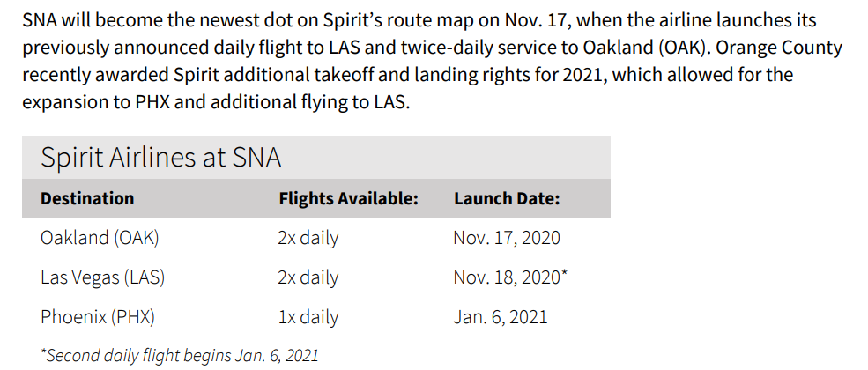868x370 pixels.
Task: Click the Nov. 18, 2020* launch date
Action: 510,277
